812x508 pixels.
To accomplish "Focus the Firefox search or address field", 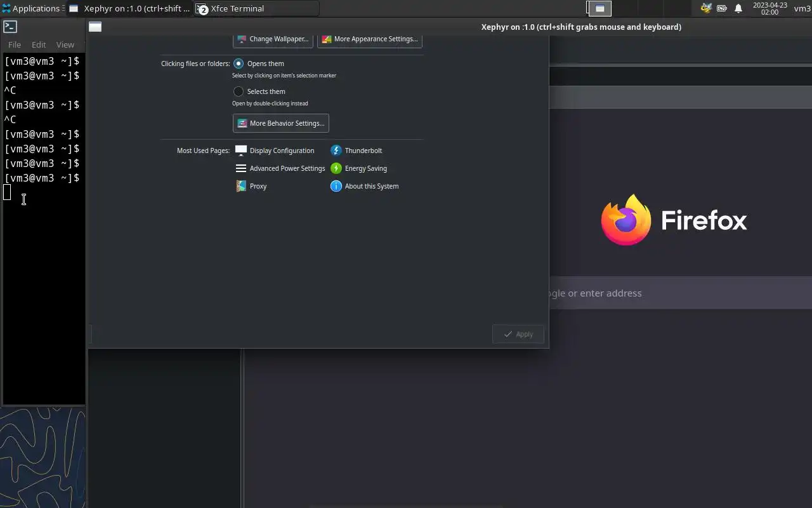I will (680, 293).
